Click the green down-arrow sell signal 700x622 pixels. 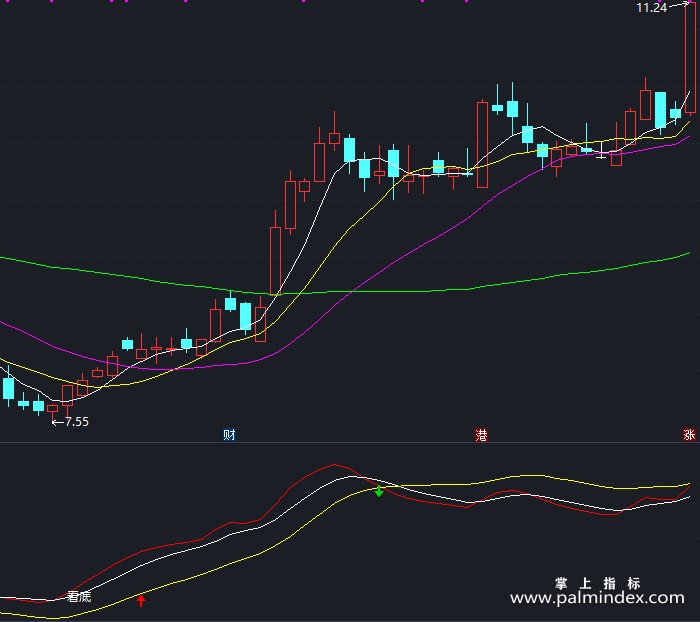(379, 492)
